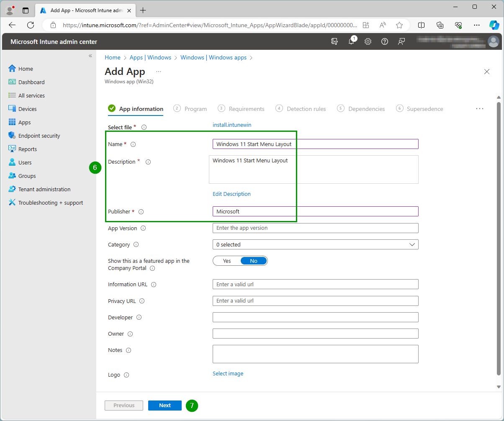
Task: Open the settings gear in Intune header
Action: click(x=368, y=41)
